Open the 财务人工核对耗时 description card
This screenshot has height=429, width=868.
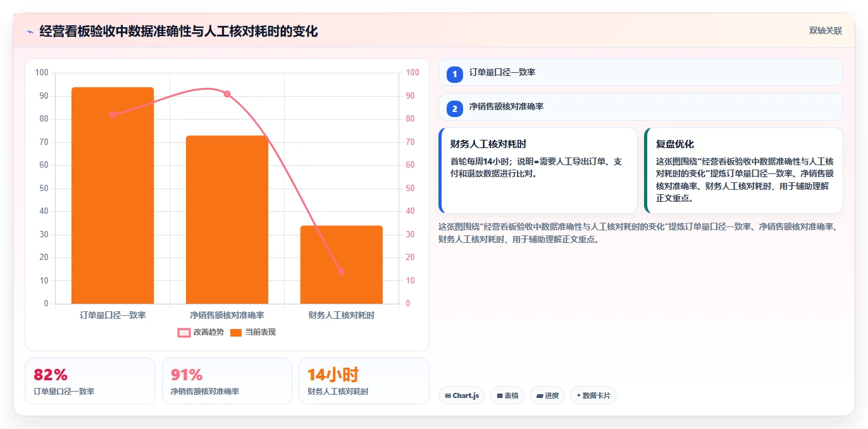[x=538, y=171]
